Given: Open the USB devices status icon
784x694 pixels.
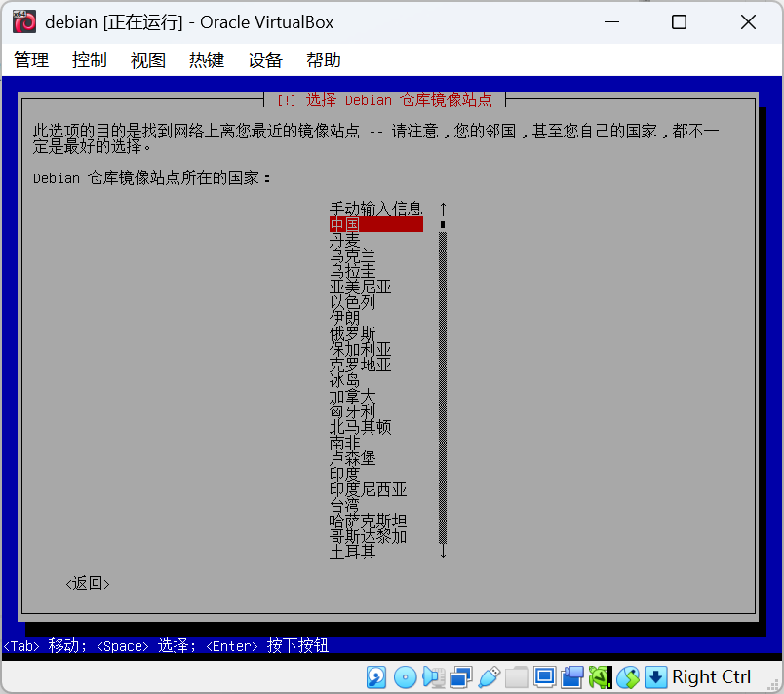Looking at the screenshot, I should tap(489, 677).
